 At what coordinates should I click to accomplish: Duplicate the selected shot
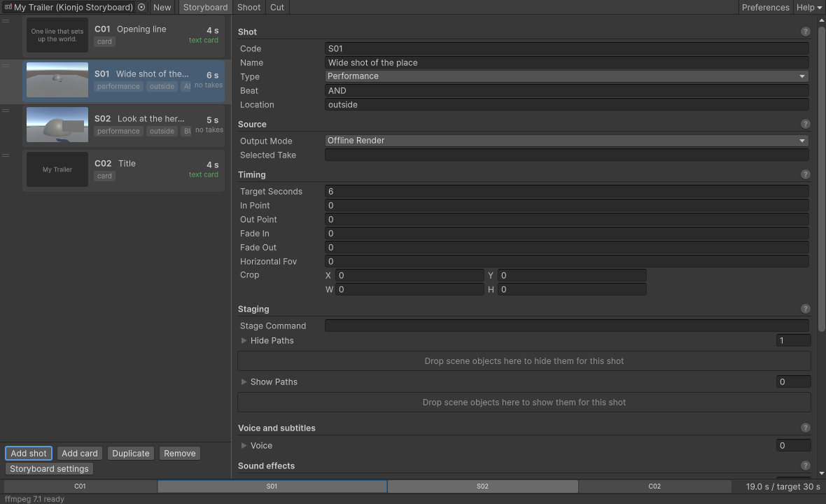[131, 454]
